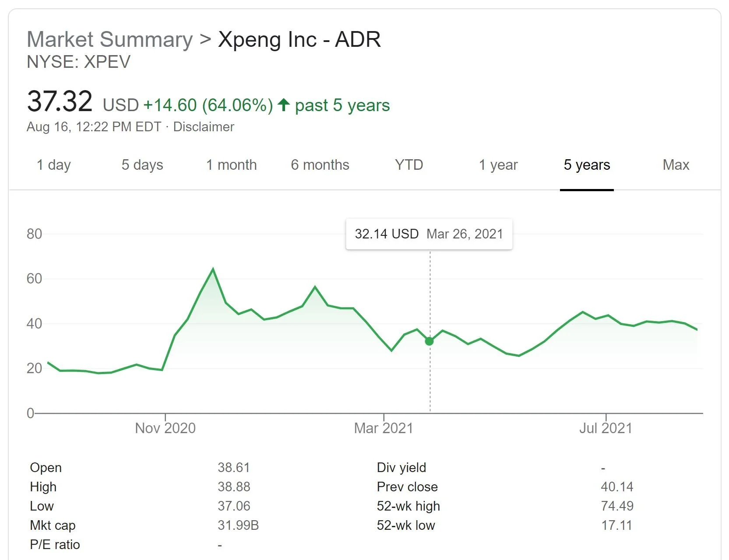Click the 'past 5 years' text
Viewport: 729px width, 560px height.
pos(342,105)
